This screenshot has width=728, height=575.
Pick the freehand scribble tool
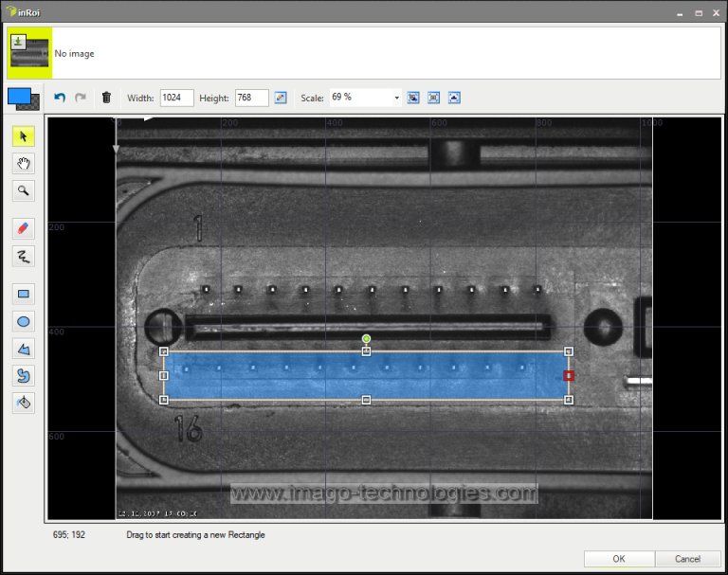23,256
